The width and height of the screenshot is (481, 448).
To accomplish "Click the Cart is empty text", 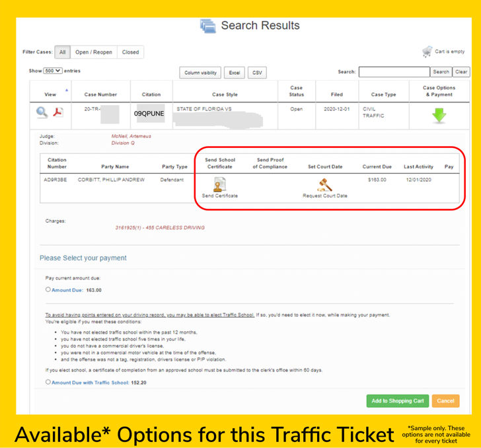I will pos(450,52).
